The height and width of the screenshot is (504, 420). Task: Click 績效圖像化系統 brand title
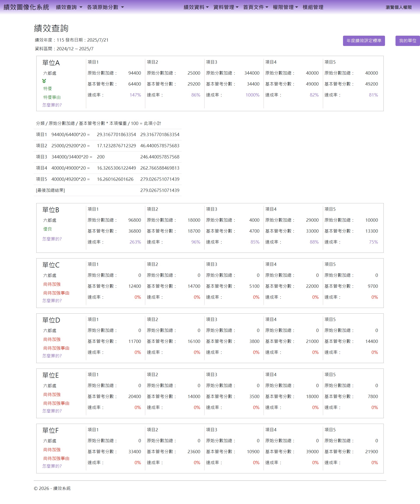(x=26, y=7)
